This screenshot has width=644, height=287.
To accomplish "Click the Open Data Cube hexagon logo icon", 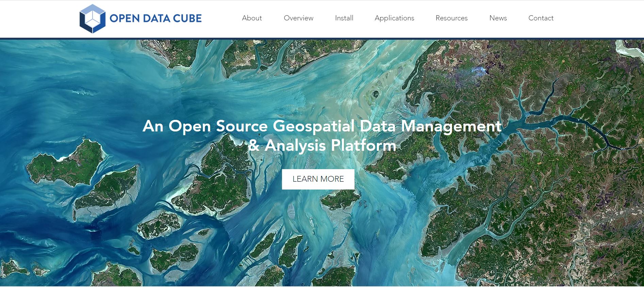I will tap(92, 19).
